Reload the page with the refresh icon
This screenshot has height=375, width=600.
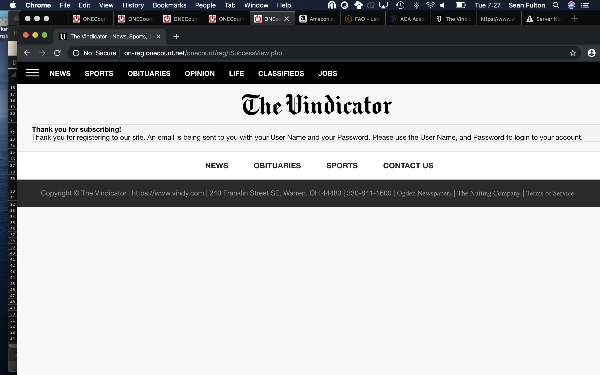click(57, 53)
